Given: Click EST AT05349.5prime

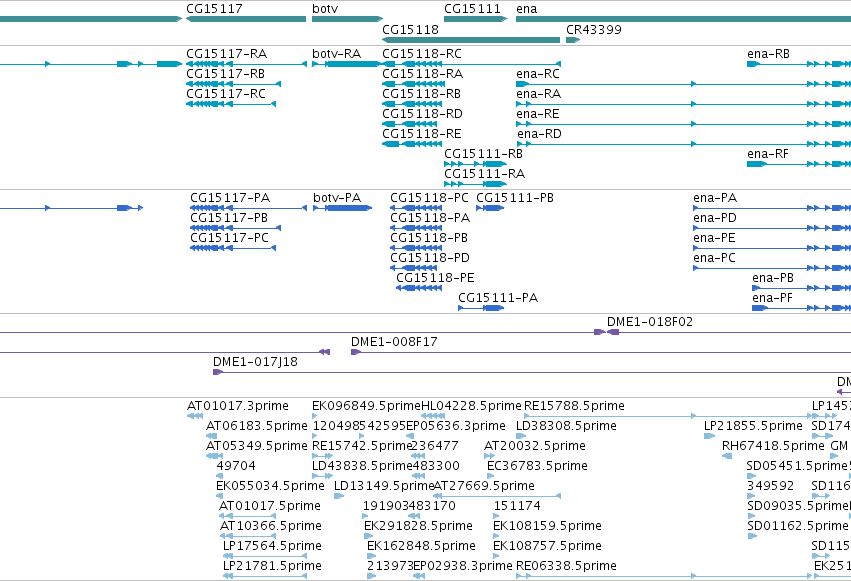Looking at the screenshot, I should (x=257, y=446).
